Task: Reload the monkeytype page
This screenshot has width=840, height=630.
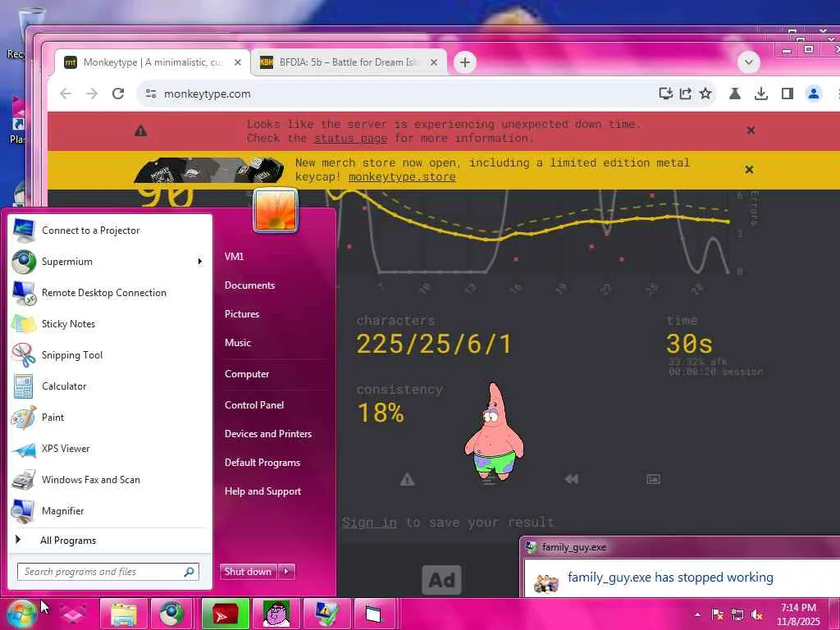Action: [x=118, y=94]
